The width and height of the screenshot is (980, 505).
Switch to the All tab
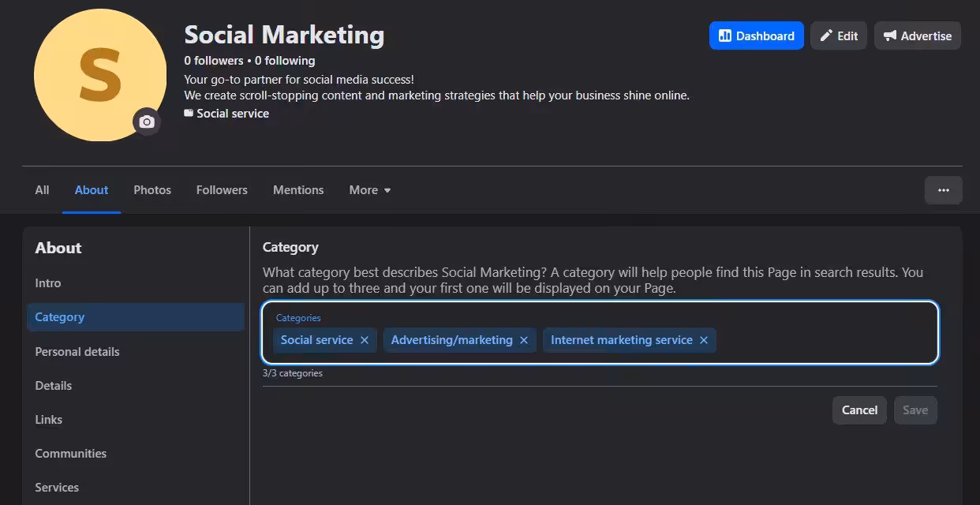click(42, 190)
